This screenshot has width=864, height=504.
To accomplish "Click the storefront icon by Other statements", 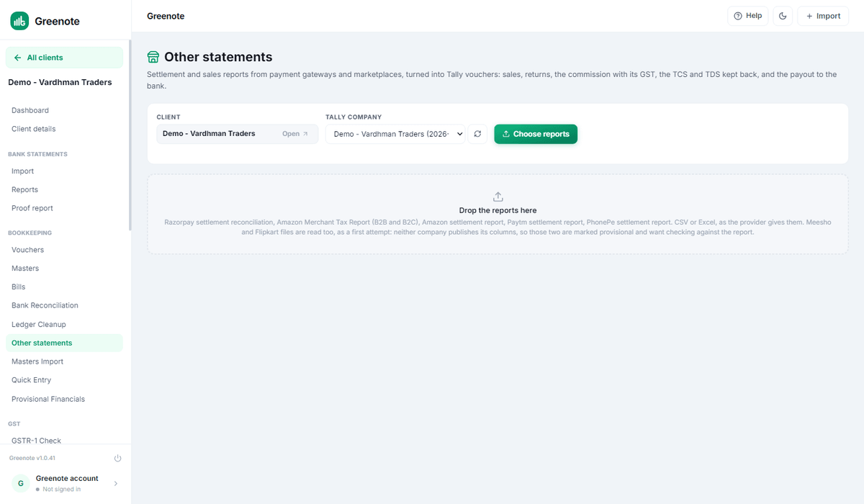I will click(153, 57).
